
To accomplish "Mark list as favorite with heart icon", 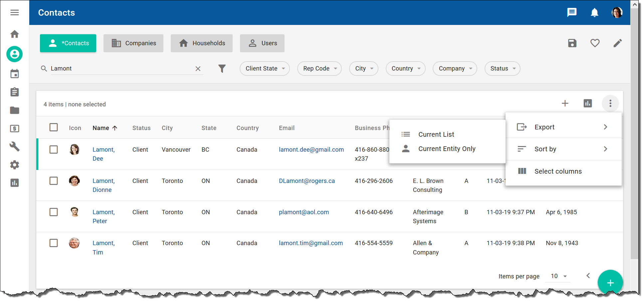I will tap(595, 43).
